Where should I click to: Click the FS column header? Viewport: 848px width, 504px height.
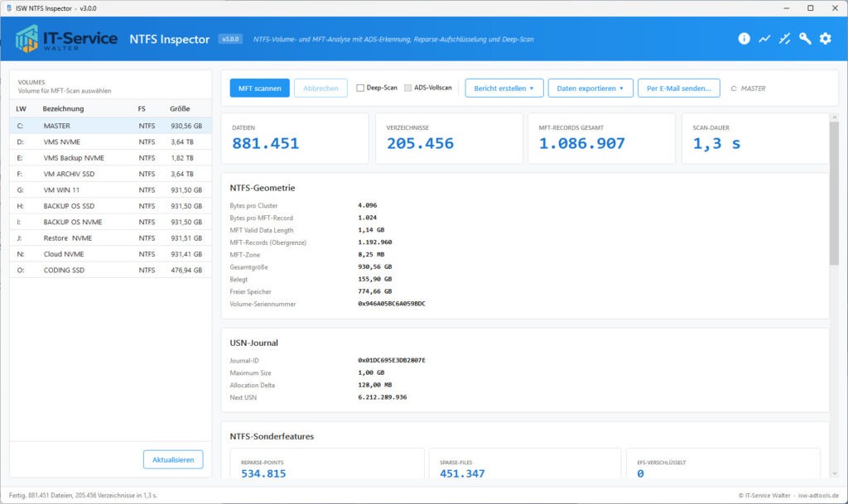click(x=142, y=108)
